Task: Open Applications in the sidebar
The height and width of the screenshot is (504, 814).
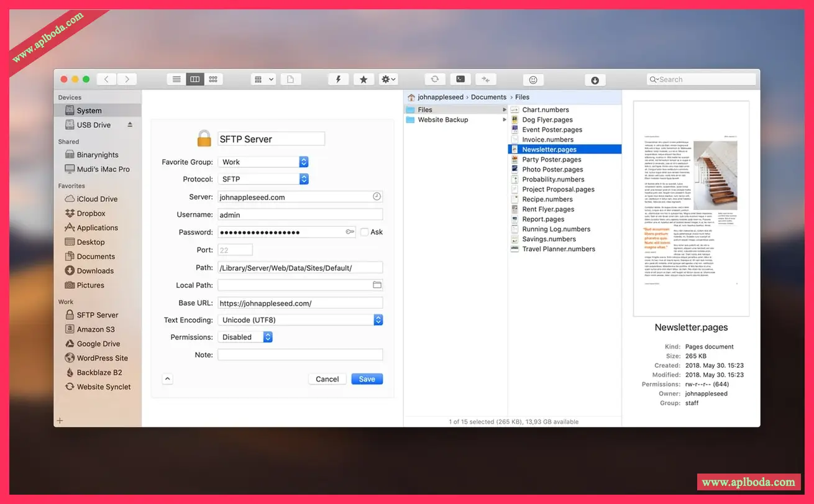Action: click(x=98, y=227)
